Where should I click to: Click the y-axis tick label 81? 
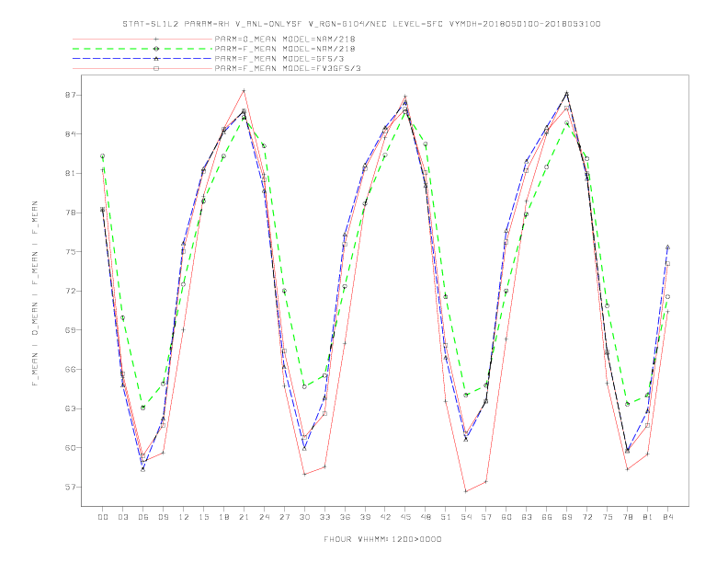click(69, 173)
